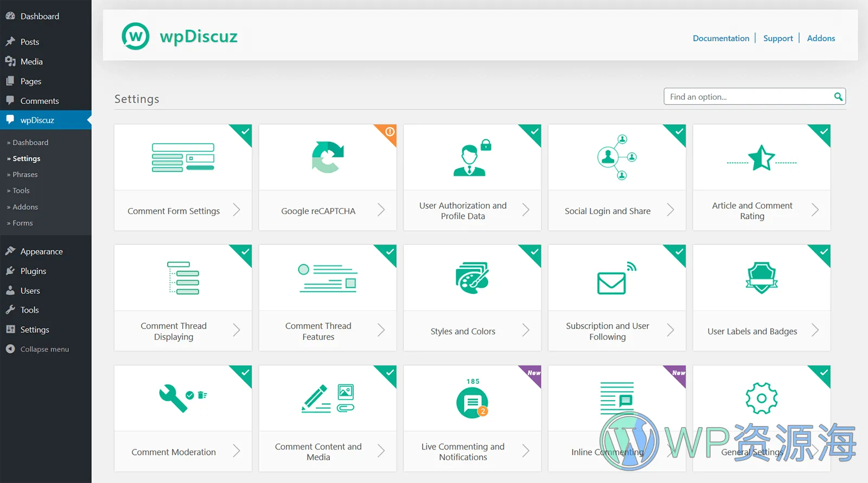The image size is (868, 483).
Task: Click the search magnifier icon
Action: (x=838, y=96)
